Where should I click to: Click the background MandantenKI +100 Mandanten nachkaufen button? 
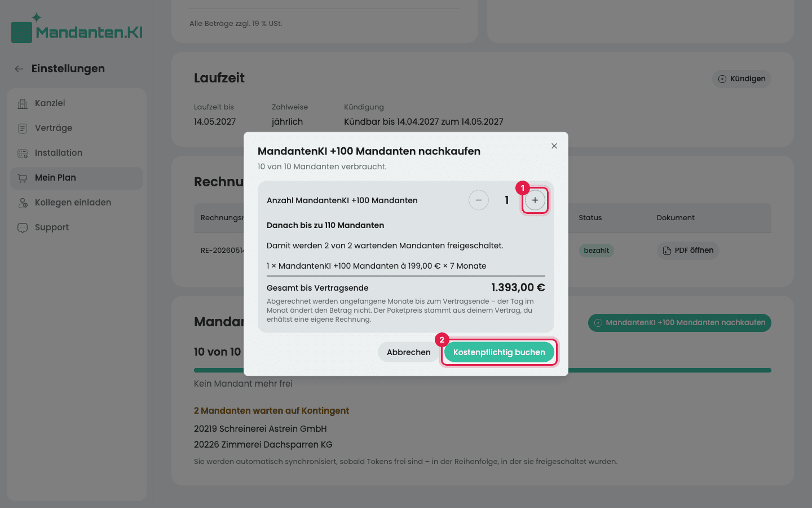click(x=679, y=323)
